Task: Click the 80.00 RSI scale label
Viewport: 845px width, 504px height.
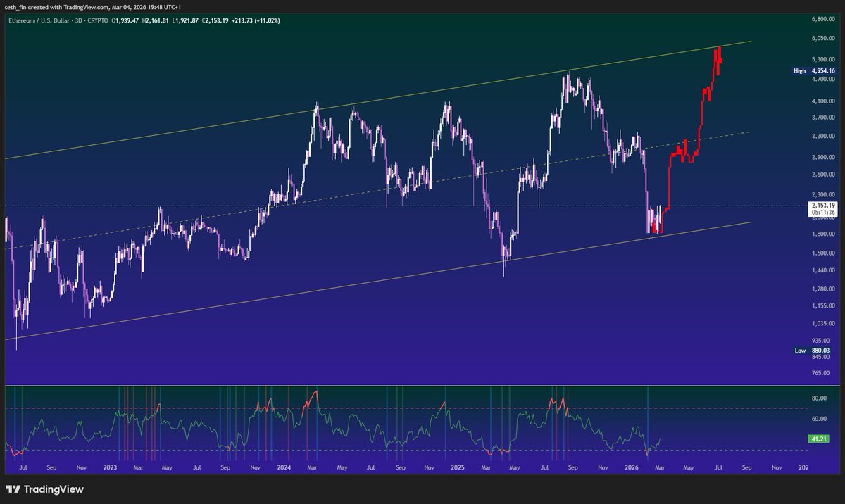Action: tap(819, 398)
